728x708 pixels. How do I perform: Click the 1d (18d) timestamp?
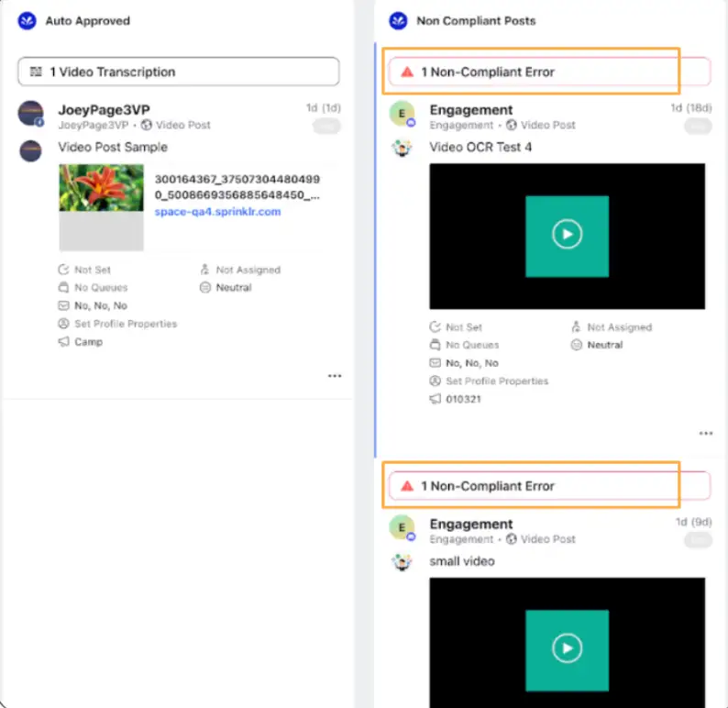click(x=690, y=107)
